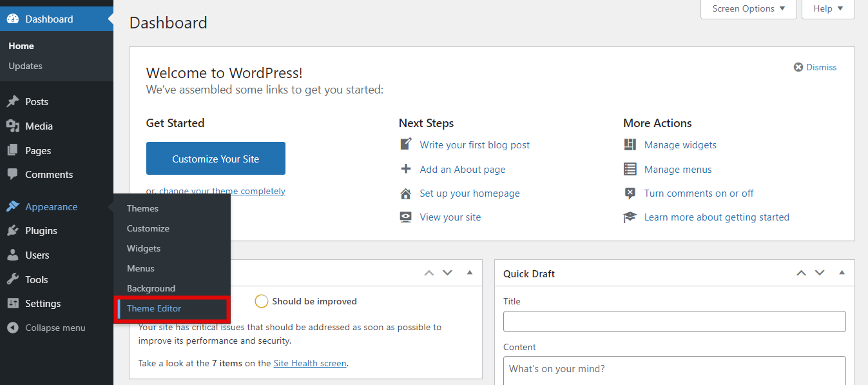This screenshot has height=385, width=868.
Task: Click the Plugins plug icon
Action: click(12, 231)
